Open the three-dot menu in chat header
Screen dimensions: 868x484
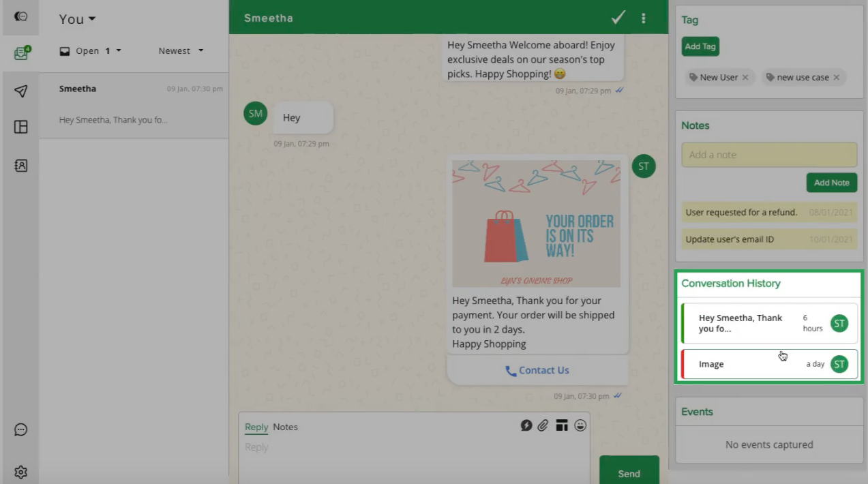point(643,18)
